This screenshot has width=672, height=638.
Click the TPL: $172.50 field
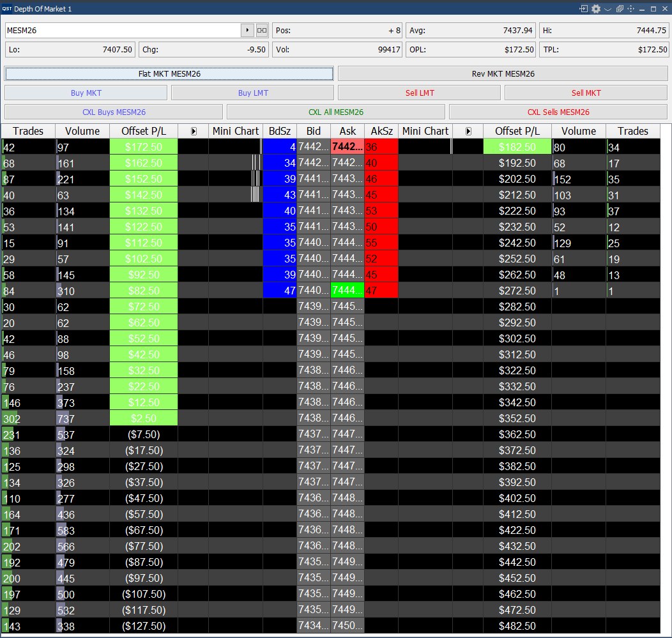point(604,50)
